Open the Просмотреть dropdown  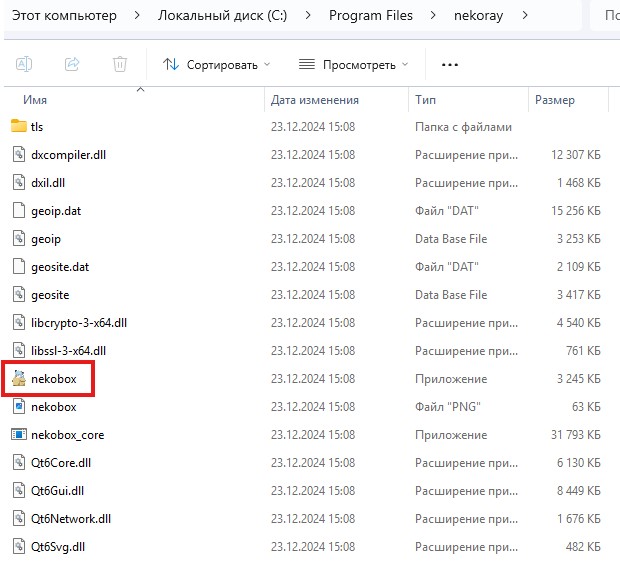[354, 64]
